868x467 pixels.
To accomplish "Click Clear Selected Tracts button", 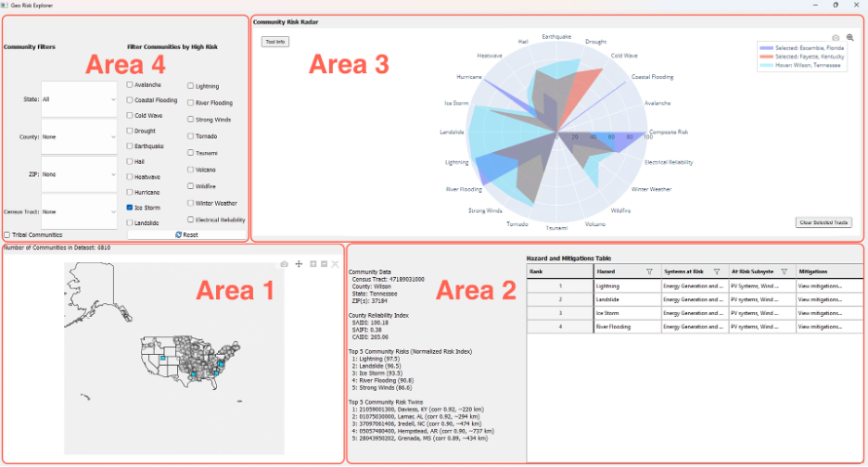I will (x=823, y=222).
